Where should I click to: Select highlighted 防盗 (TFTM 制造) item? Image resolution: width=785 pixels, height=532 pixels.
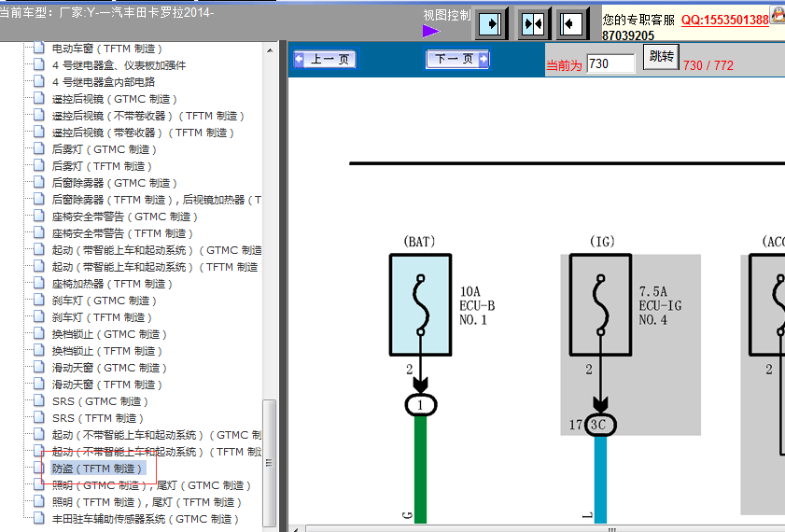pyautogui.click(x=98, y=469)
